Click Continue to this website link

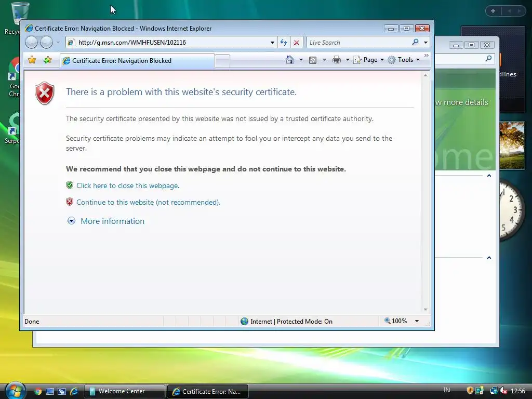(x=148, y=202)
